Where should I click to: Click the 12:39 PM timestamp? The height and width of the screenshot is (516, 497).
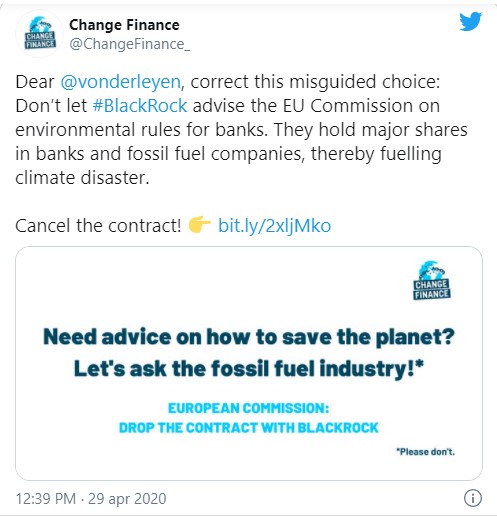46,499
